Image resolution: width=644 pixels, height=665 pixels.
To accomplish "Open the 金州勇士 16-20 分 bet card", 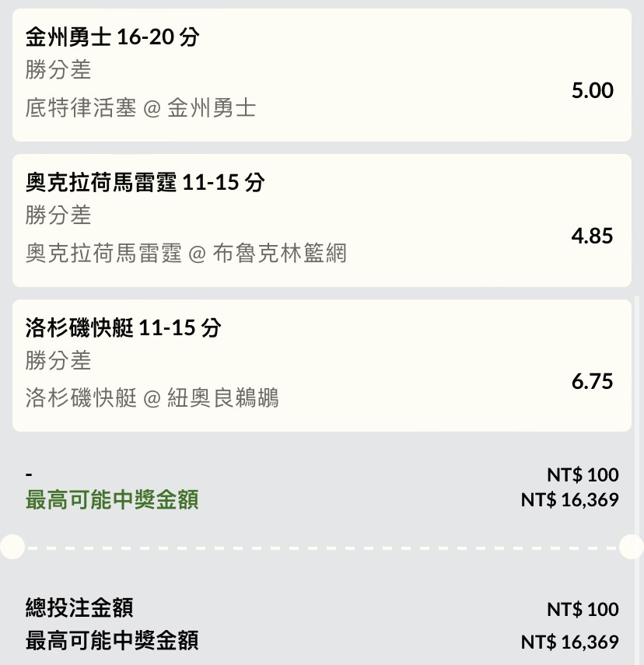I will tap(321, 75).
